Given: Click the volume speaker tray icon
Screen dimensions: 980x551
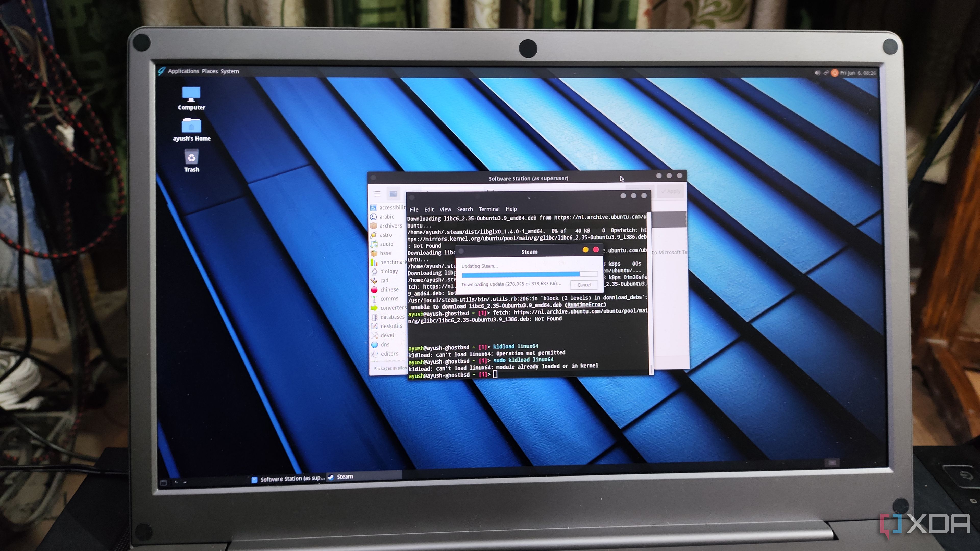Looking at the screenshot, I should point(817,73).
